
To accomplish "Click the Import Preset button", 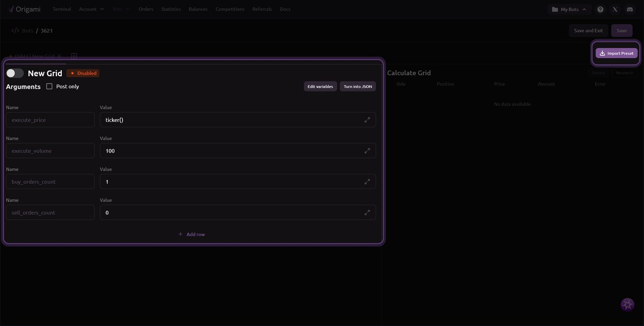I will 616,53.
